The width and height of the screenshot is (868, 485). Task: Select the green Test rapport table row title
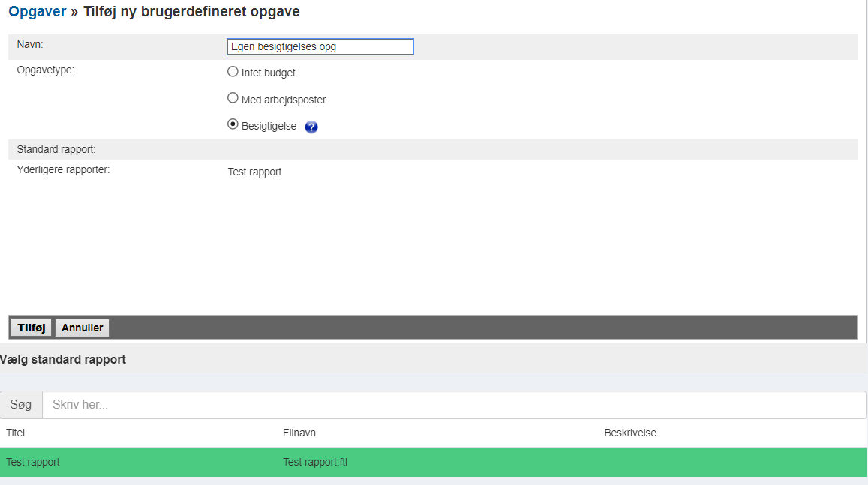[x=33, y=462]
